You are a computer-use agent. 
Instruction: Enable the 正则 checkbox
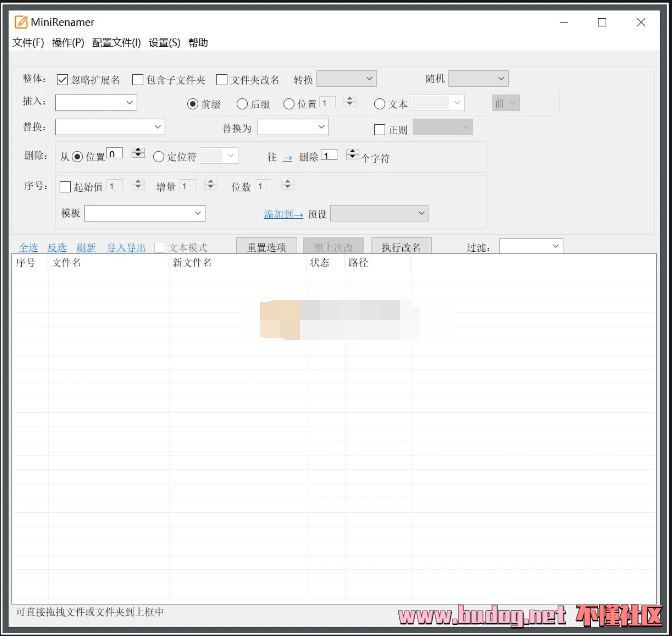tap(379, 129)
